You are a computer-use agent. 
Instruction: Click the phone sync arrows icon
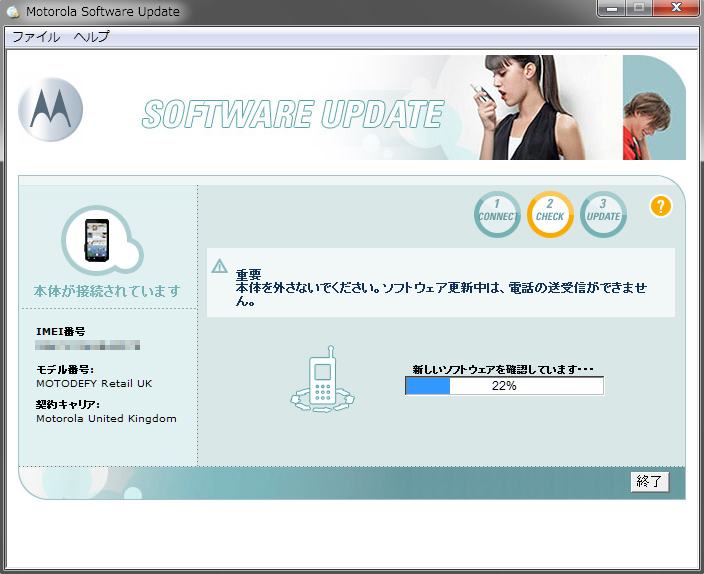click(x=322, y=381)
